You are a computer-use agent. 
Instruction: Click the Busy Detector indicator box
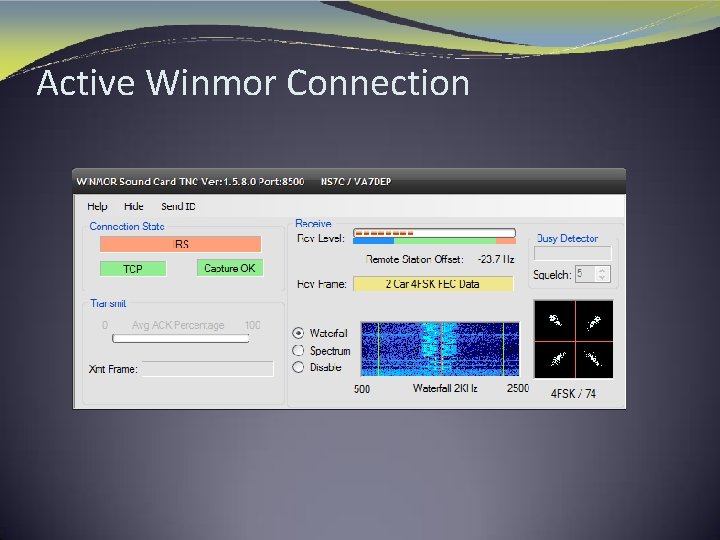(x=573, y=253)
